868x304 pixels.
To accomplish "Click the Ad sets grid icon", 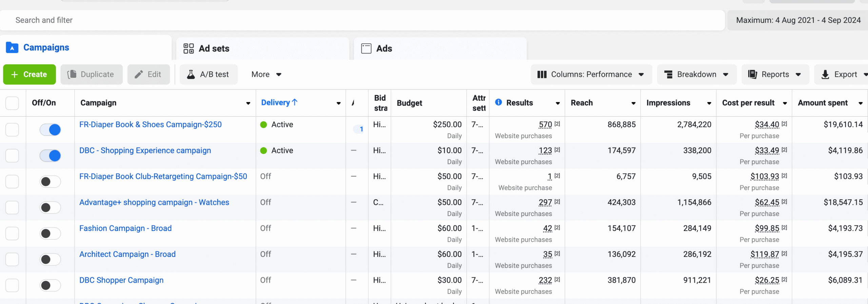I will (189, 48).
